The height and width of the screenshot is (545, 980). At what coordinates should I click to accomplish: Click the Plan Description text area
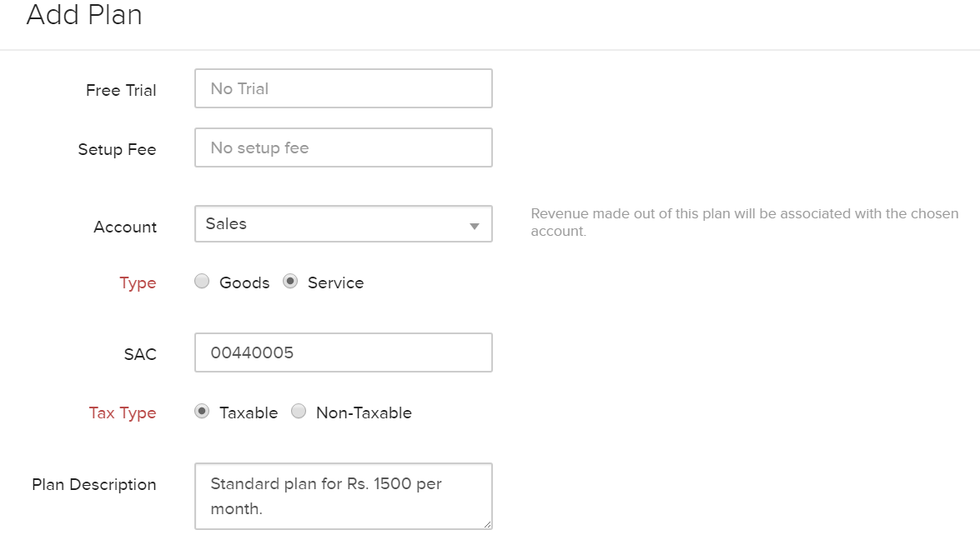click(x=343, y=496)
